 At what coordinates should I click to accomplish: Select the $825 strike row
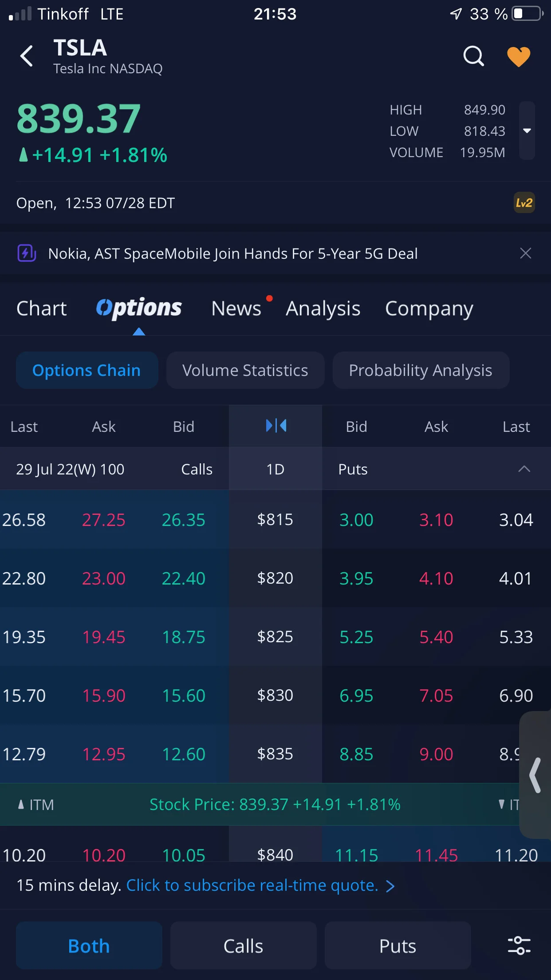click(x=275, y=636)
